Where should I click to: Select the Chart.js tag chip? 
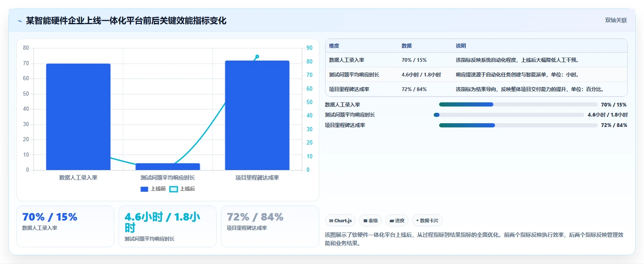click(x=340, y=221)
